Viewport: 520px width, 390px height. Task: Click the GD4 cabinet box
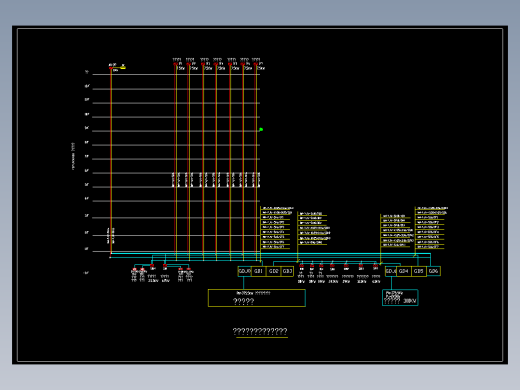(x=404, y=271)
